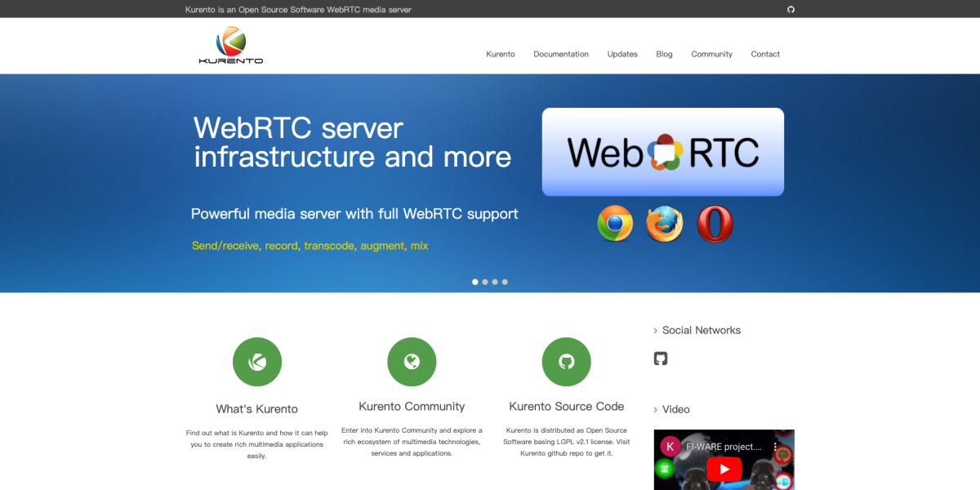This screenshot has height=490, width=980.
Task: Click the Kurento Source Code heading
Action: 566,407
